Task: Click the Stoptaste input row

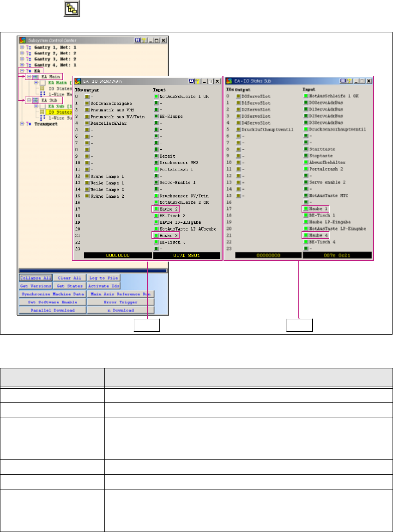Action: 318,156
